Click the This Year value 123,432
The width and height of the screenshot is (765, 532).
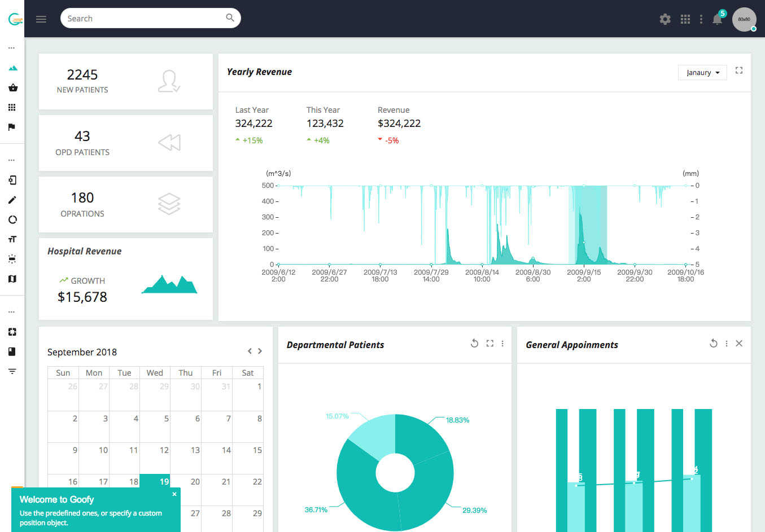tap(325, 124)
